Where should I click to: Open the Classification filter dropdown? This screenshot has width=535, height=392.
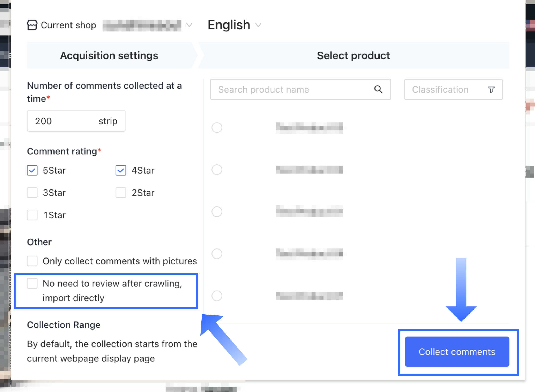(453, 89)
